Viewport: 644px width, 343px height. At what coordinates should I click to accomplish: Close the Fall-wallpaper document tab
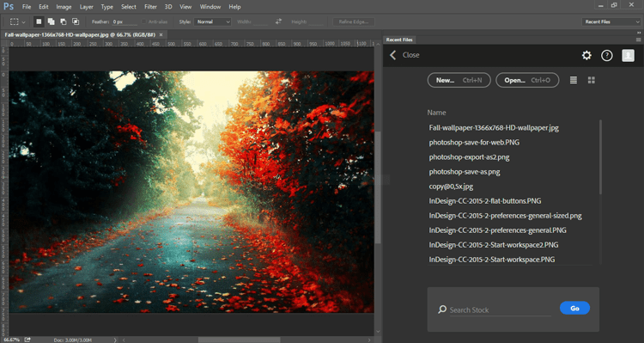point(161,35)
